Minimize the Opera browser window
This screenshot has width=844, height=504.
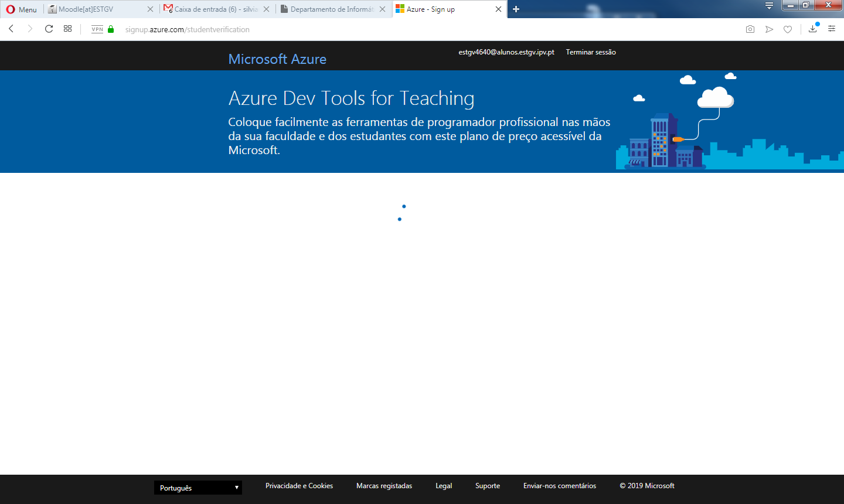[x=790, y=5]
